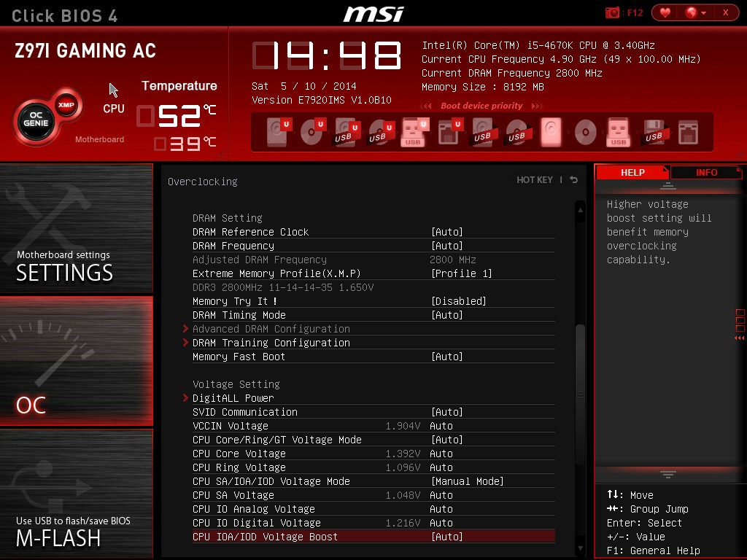747x560 pixels.
Task: Click the settings list scrollbar thumb
Action: 580,395
